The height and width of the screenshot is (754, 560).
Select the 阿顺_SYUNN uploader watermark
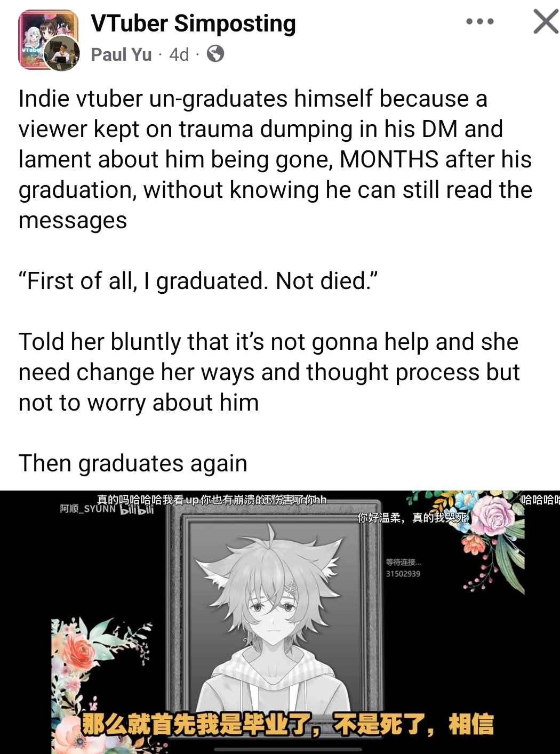click(x=87, y=509)
